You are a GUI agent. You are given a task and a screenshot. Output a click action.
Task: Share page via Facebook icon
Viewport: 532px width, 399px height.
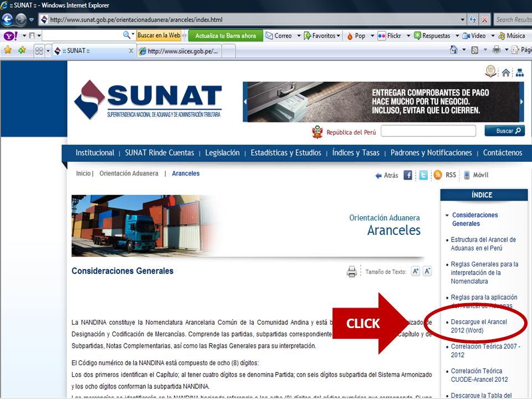coord(407,175)
